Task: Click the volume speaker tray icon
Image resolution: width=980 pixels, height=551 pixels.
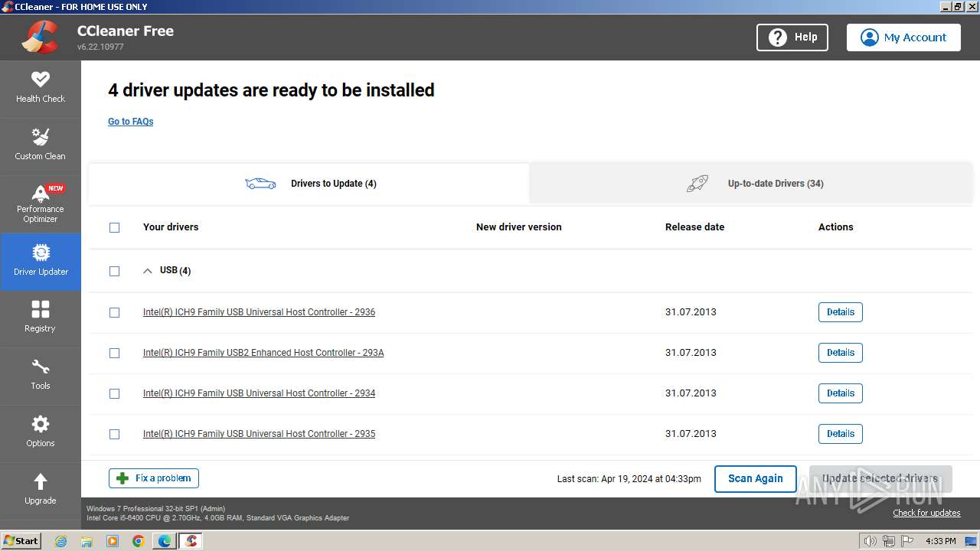Action: tap(871, 541)
